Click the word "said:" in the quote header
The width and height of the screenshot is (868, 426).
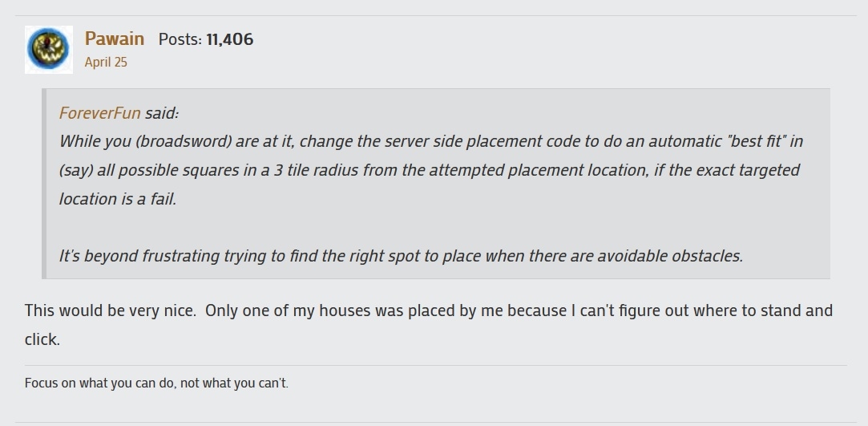[161, 113]
